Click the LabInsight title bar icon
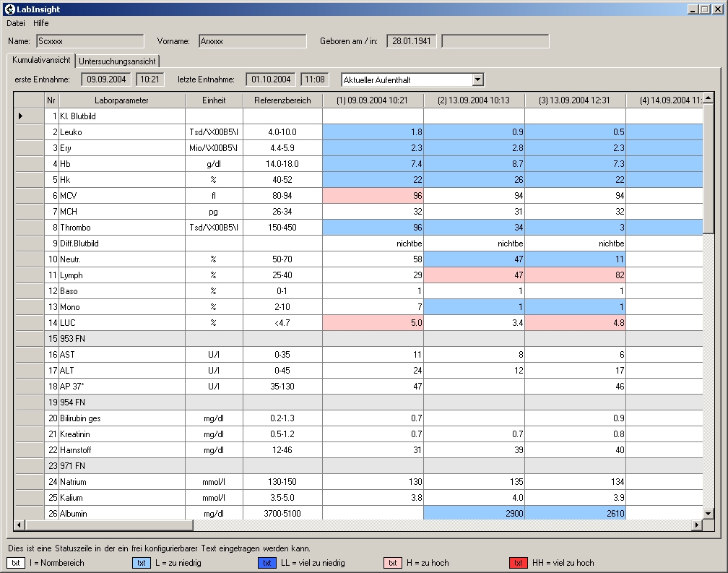728x573 pixels. (x=10, y=9)
